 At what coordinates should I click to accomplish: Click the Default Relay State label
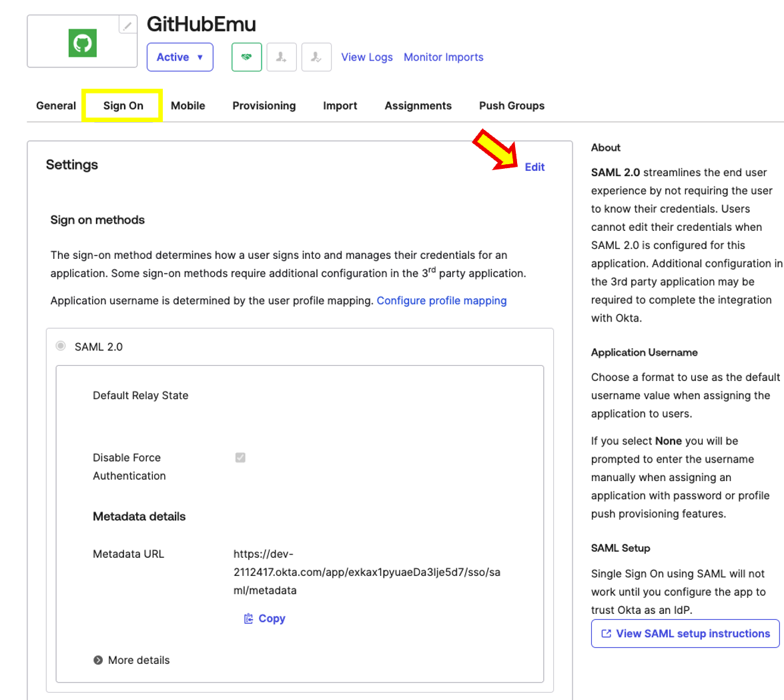[141, 396]
